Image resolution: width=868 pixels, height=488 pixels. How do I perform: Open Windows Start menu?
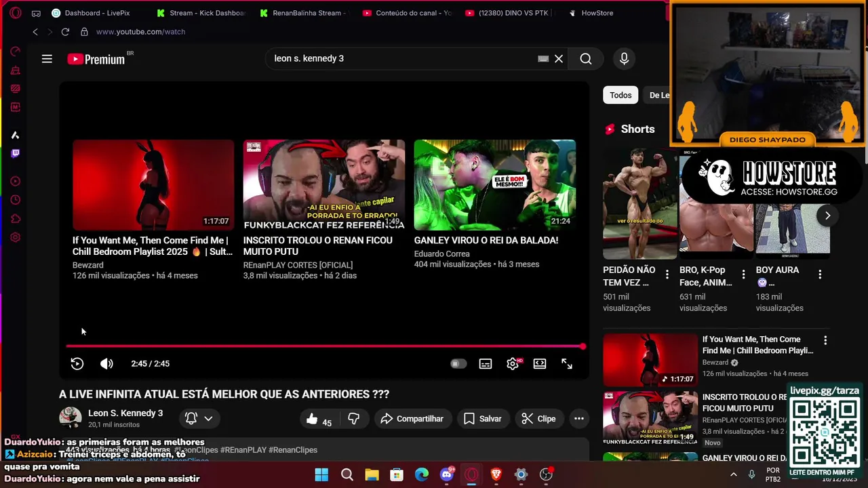point(321,474)
